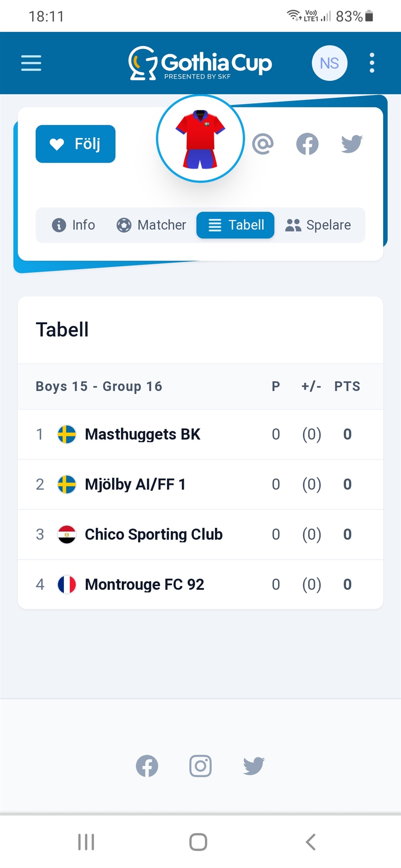Open the Spelare players tab

[318, 225]
